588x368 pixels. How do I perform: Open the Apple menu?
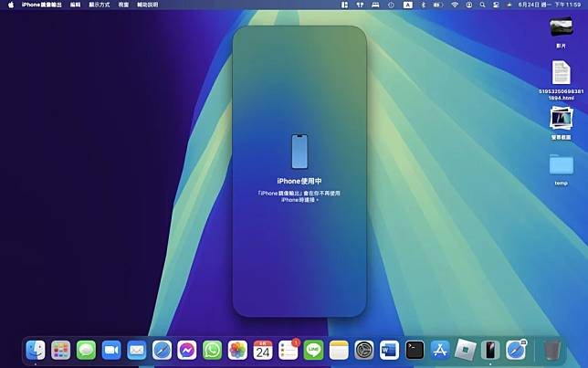[11, 5]
